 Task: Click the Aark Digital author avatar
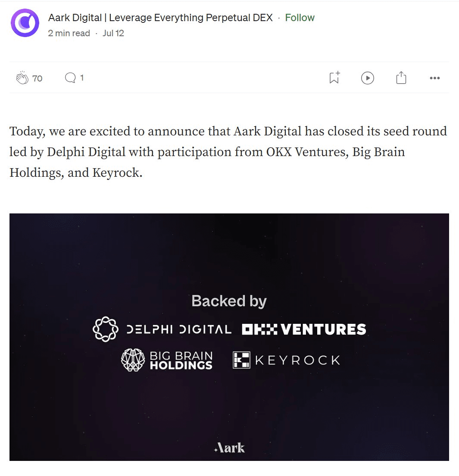pyautogui.click(x=25, y=23)
